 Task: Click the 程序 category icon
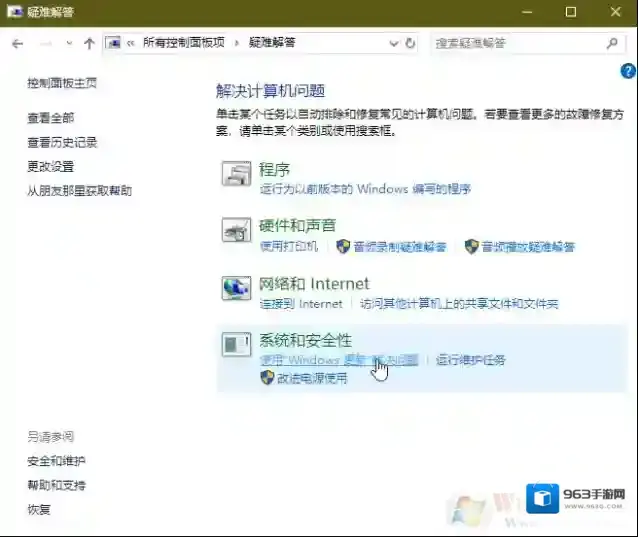pos(236,173)
